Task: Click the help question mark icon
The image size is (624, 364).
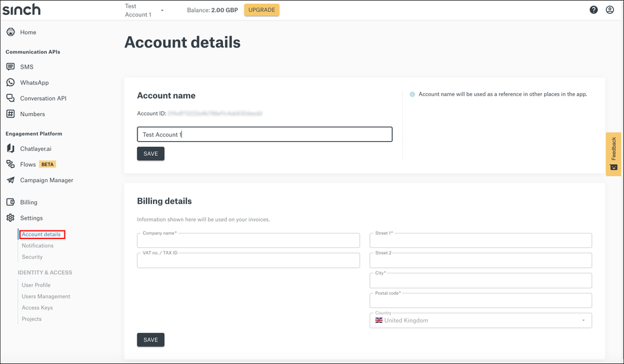Action: click(x=593, y=10)
